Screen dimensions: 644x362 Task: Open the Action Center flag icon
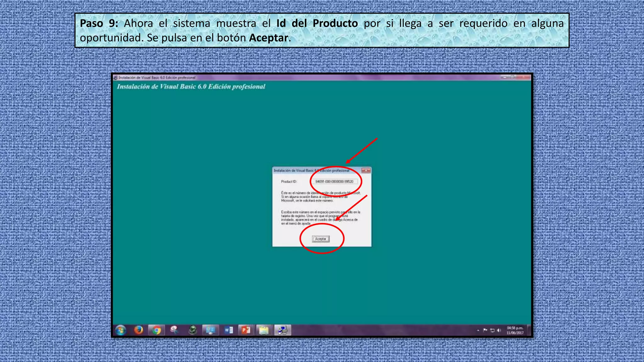pyautogui.click(x=485, y=330)
